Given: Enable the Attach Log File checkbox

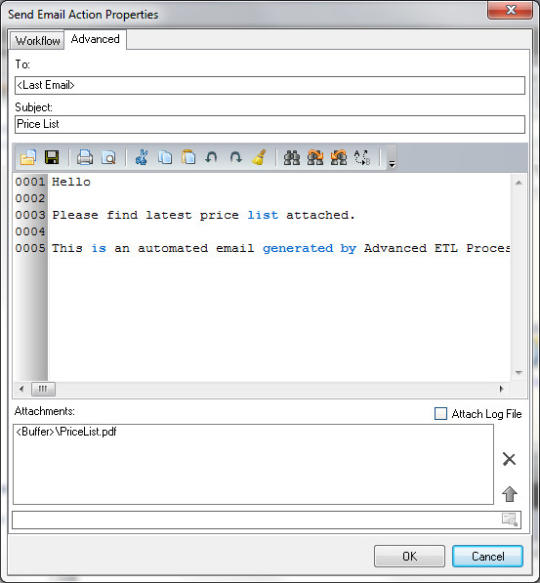Looking at the screenshot, I should coord(441,413).
